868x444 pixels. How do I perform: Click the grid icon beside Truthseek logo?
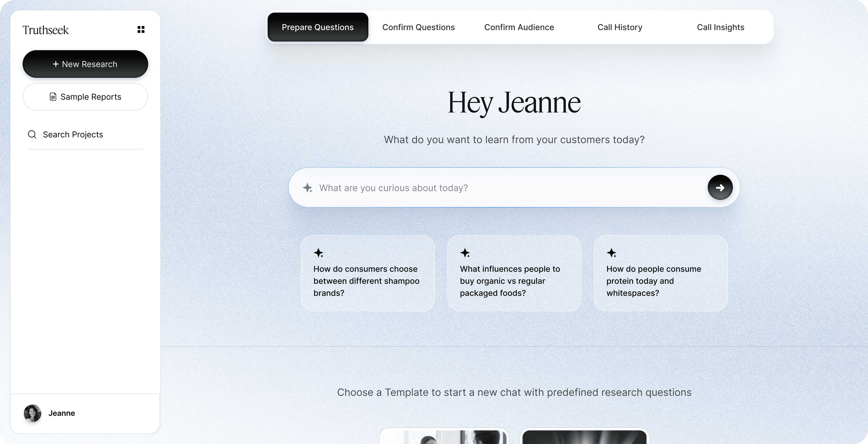[x=141, y=30]
